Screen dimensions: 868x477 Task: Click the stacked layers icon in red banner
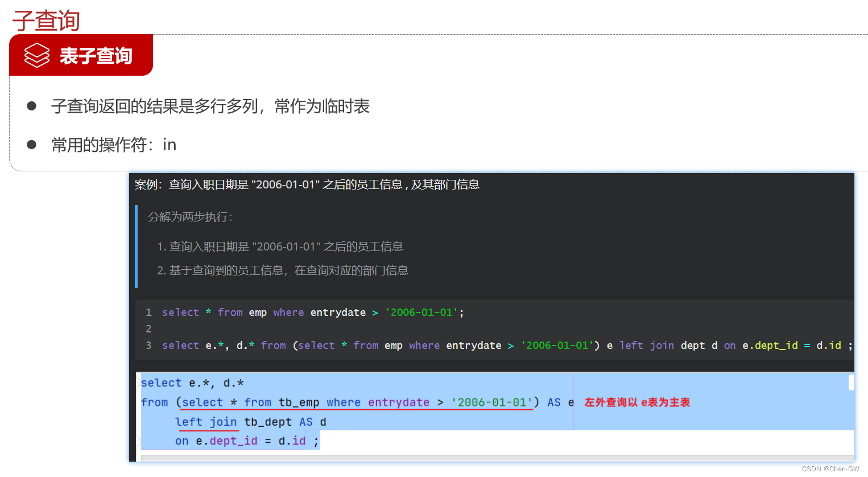37,55
